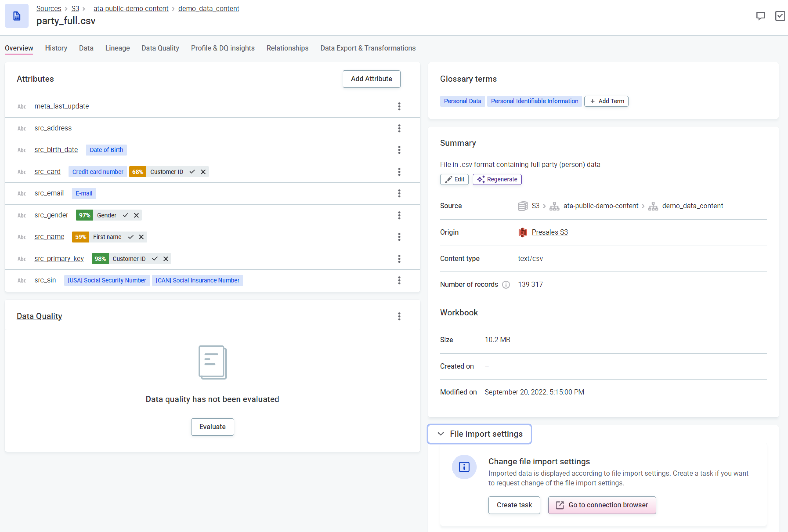The width and height of the screenshot is (788, 532).
Task: Click Presales S3 origin icon
Action: (x=522, y=232)
